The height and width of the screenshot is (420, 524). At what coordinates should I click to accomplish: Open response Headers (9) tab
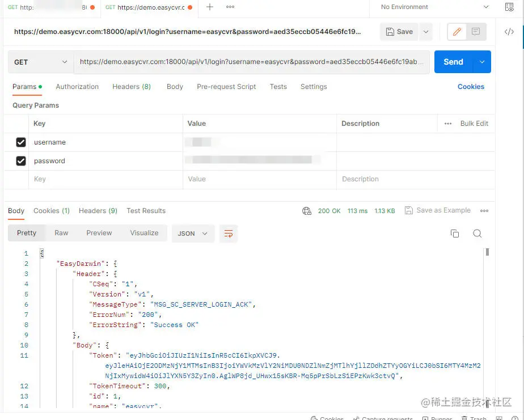pos(98,211)
